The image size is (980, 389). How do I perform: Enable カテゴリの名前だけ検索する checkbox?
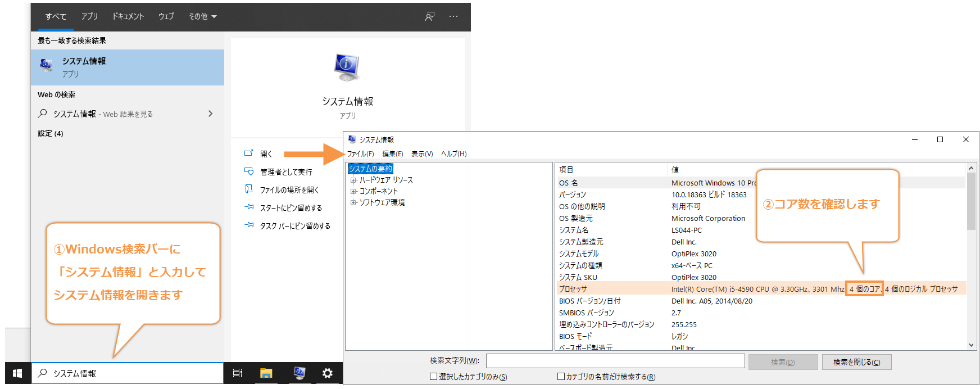pos(561,377)
